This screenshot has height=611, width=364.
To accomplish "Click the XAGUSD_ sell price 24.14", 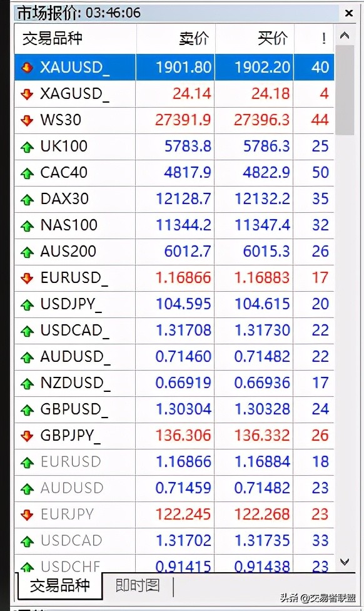I will click(192, 94).
